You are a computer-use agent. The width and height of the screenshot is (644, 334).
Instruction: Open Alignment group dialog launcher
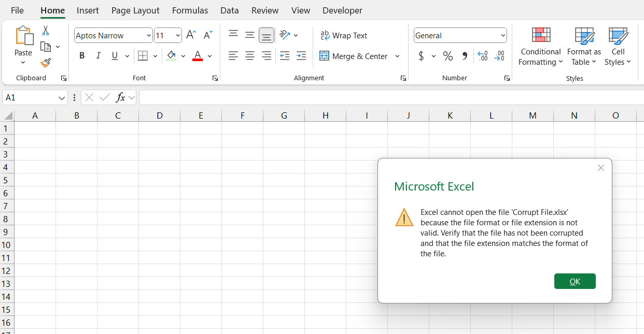(403, 78)
